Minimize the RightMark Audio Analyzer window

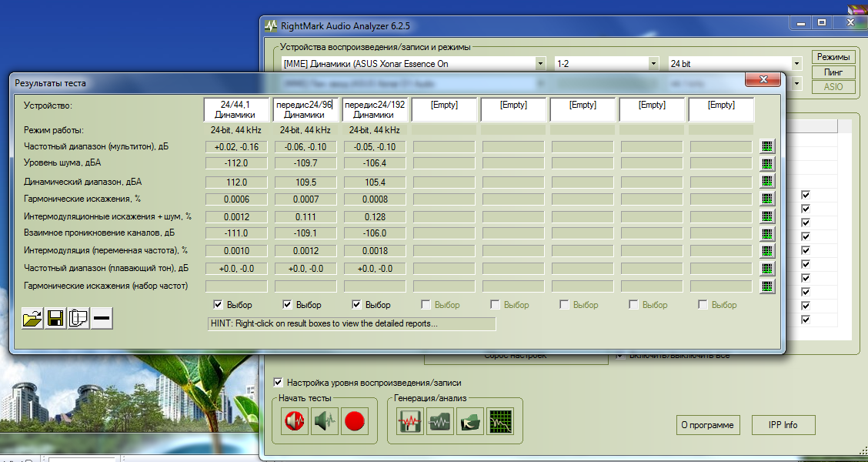(801, 22)
